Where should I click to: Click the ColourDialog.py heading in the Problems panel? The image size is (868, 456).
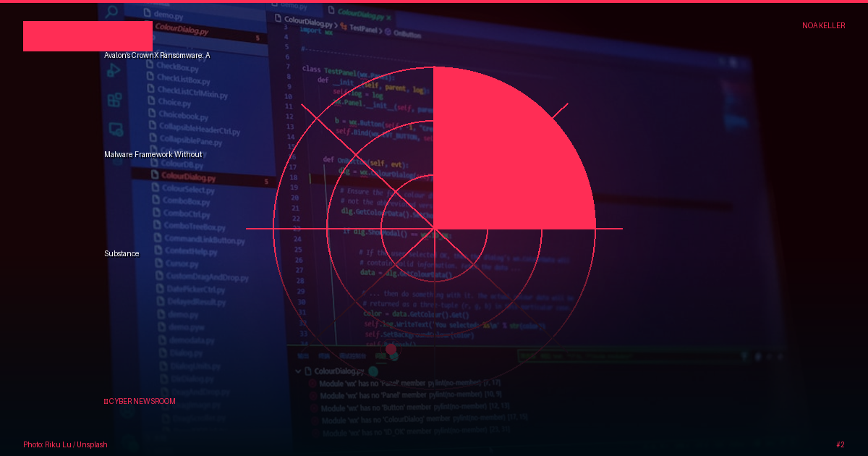click(339, 371)
